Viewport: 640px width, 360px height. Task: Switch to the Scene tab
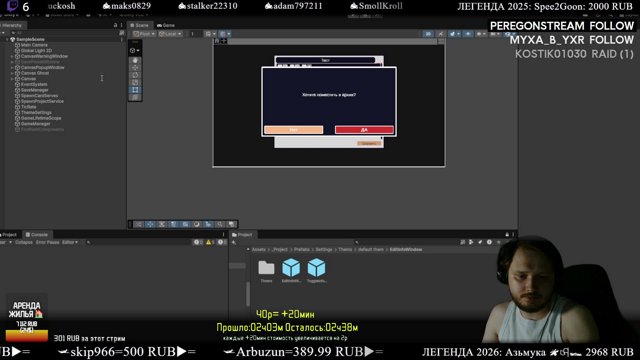click(139, 25)
